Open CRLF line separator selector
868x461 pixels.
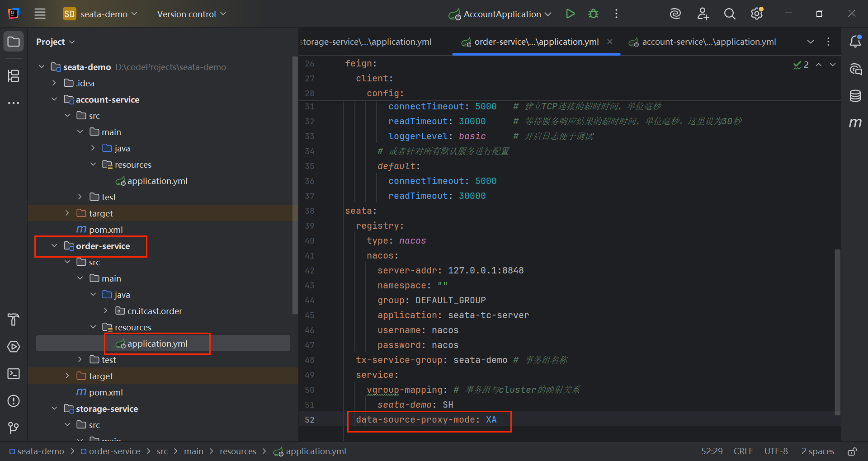pos(743,451)
